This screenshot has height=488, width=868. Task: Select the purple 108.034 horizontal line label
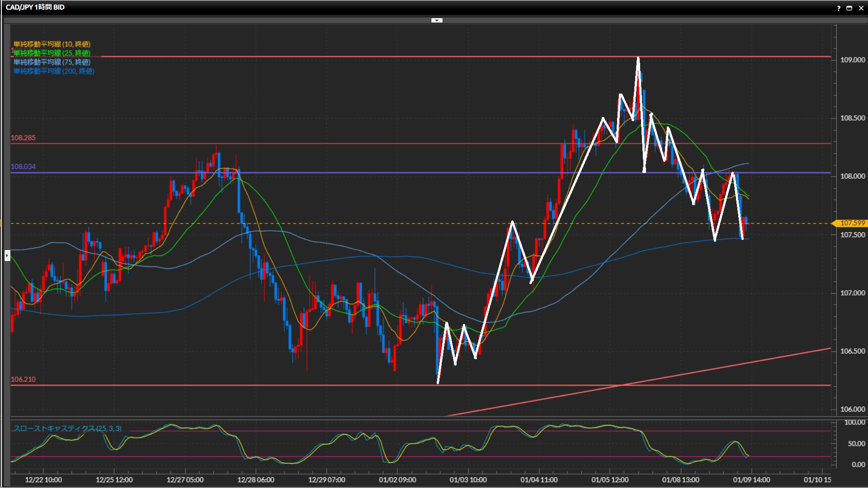click(23, 167)
